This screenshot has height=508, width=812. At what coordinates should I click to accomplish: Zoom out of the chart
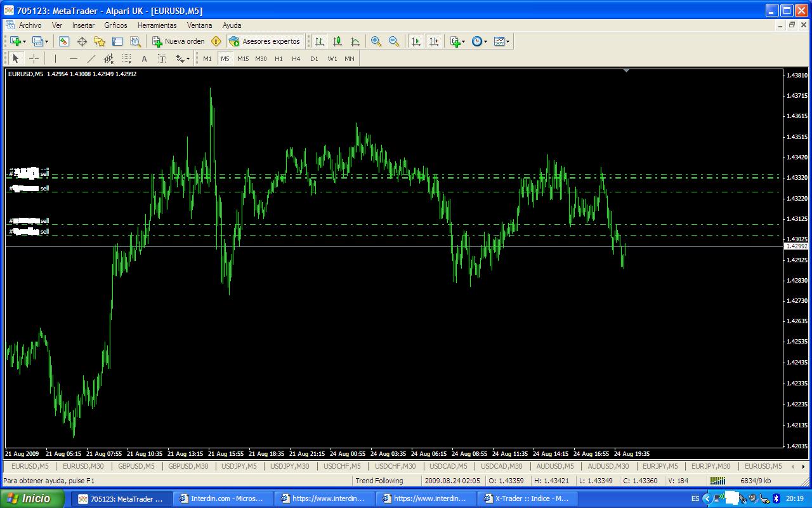tap(394, 41)
